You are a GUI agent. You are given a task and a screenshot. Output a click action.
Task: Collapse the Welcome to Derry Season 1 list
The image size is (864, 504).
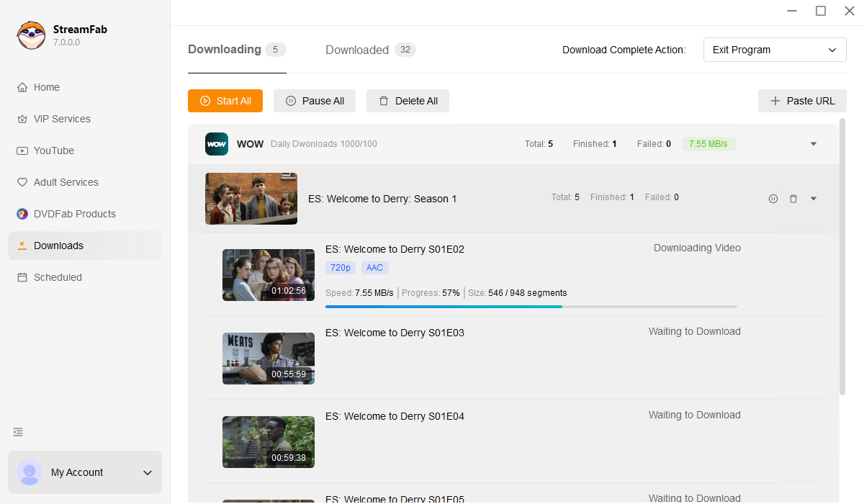tap(814, 199)
